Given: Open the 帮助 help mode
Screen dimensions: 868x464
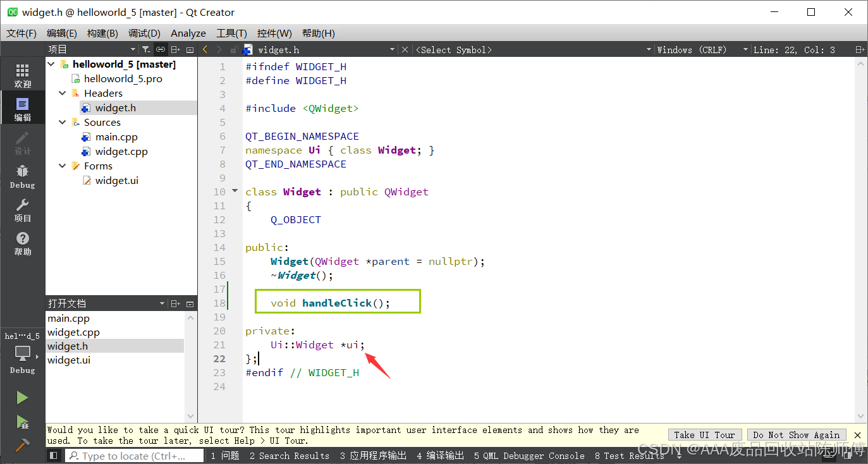Looking at the screenshot, I should click(22, 243).
